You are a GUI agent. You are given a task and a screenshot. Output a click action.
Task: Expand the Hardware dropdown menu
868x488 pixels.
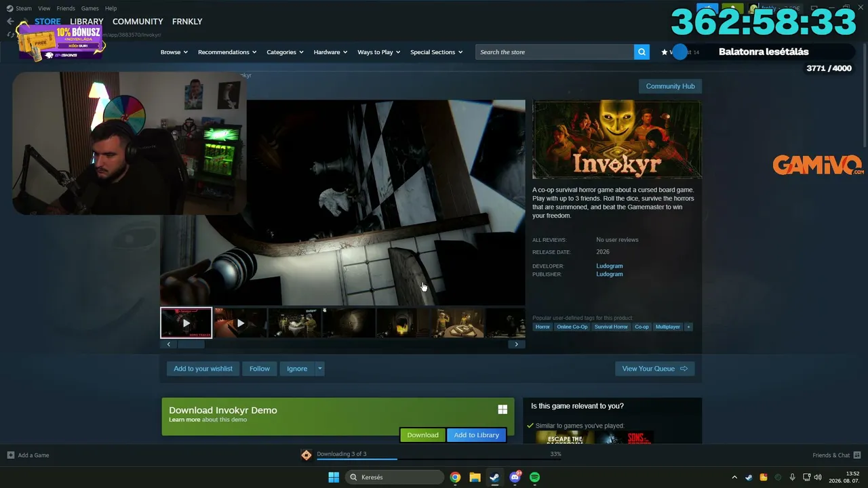point(330,52)
